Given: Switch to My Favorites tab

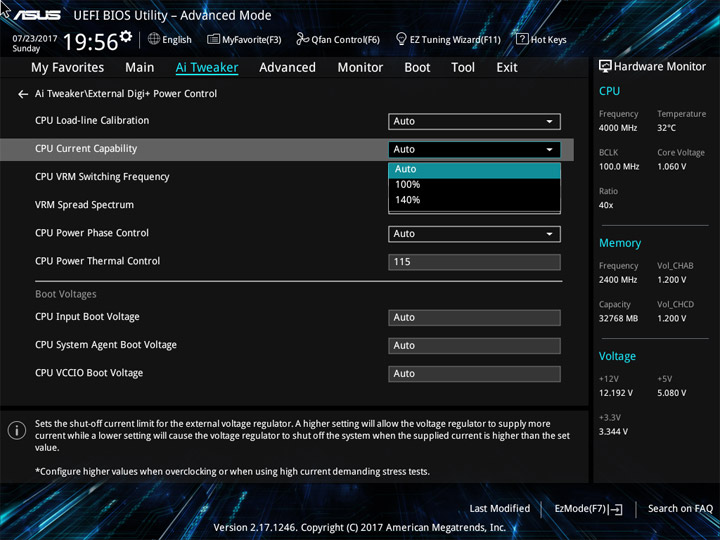Looking at the screenshot, I should (x=68, y=68).
